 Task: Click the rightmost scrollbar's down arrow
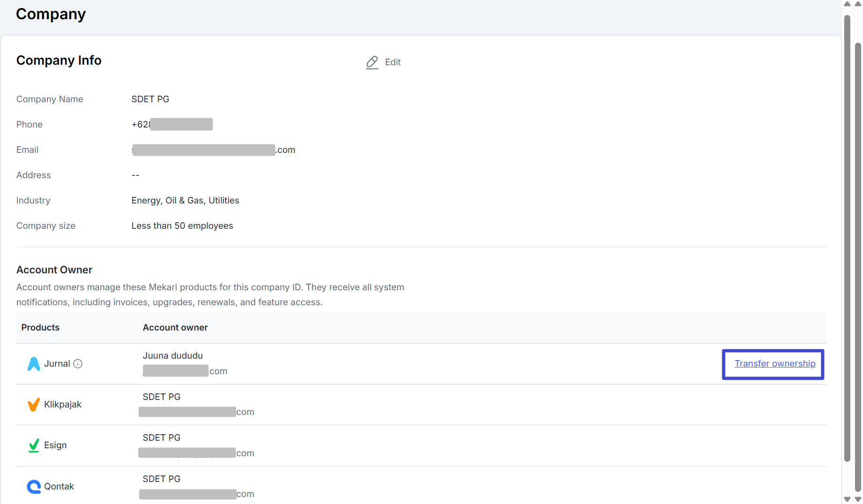[858, 499]
